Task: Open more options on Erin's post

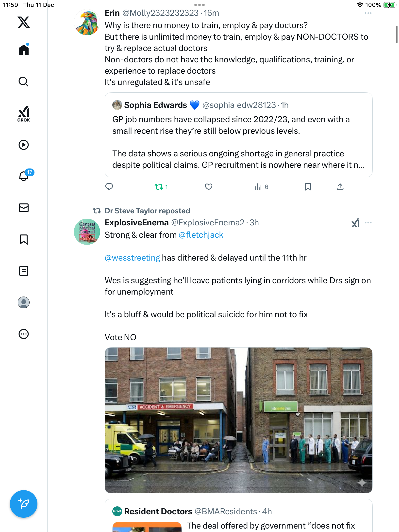Action: 368,13
